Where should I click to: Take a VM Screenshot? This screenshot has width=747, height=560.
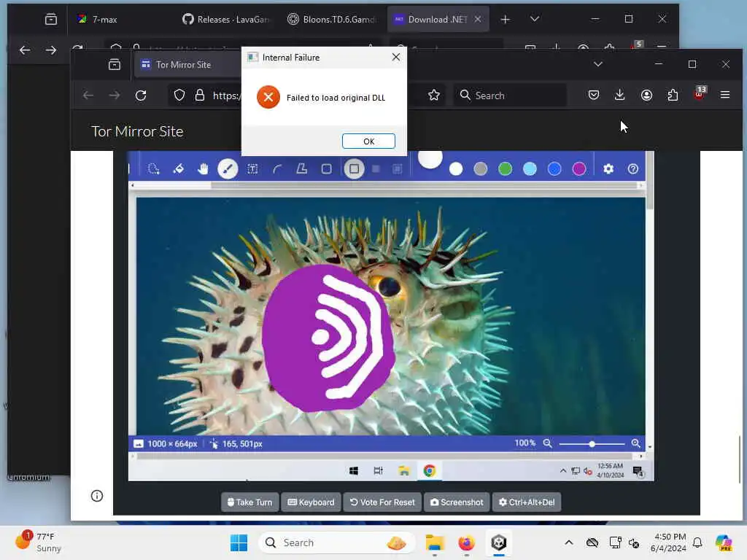point(457,502)
